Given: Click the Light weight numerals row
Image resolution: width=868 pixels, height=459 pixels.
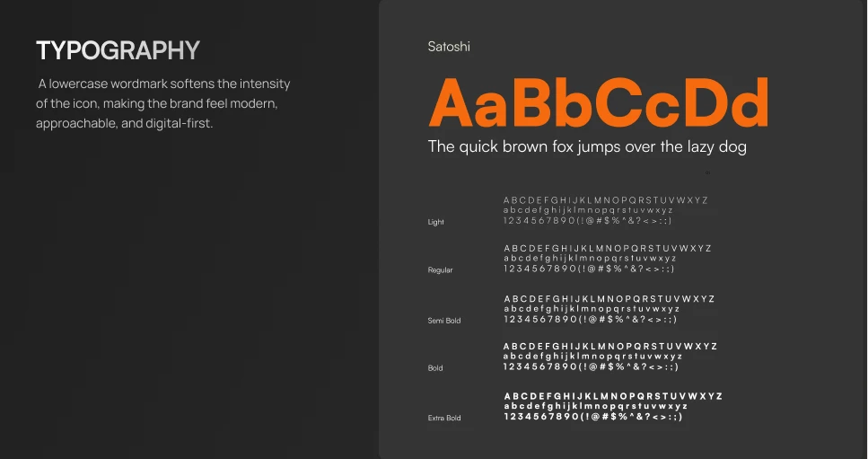Looking at the screenshot, I should coord(587,220).
